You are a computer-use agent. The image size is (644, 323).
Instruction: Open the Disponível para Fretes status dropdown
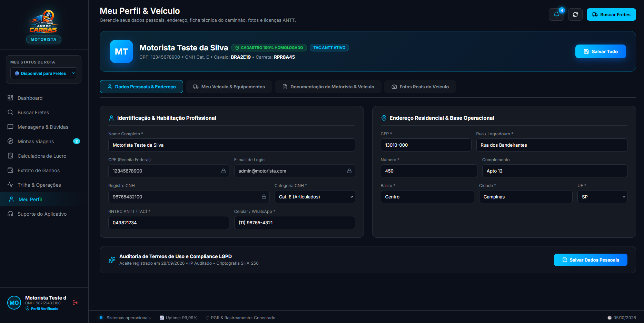pos(44,73)
